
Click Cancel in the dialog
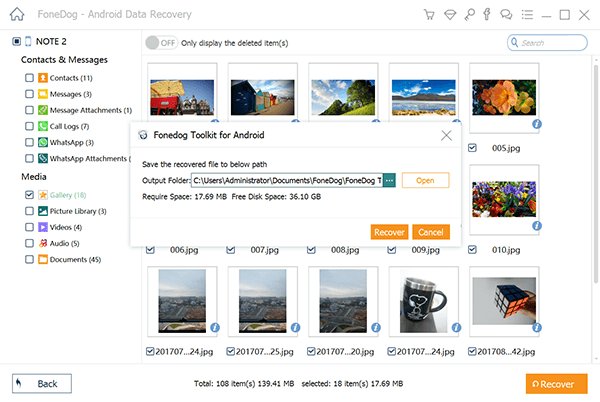click(431, 232)
